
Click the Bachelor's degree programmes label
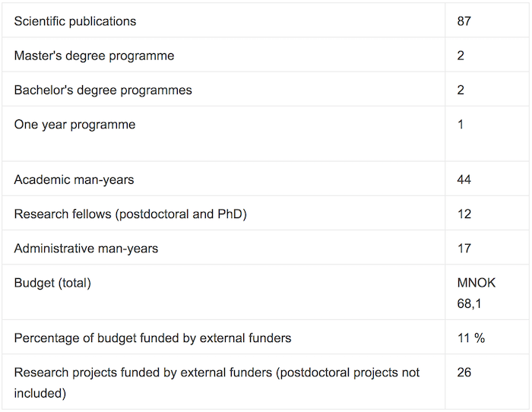click(103, 90)
